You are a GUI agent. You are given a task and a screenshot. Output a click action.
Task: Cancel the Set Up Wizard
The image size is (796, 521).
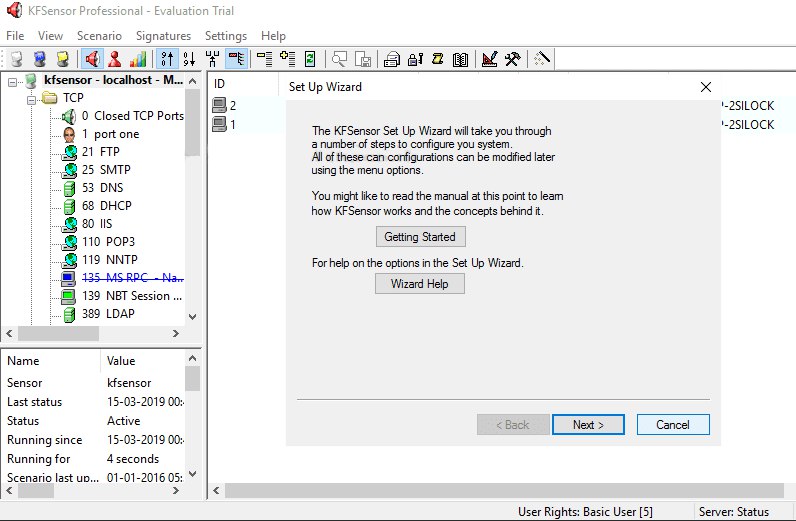pyautogui.click(x=673, y=425)
